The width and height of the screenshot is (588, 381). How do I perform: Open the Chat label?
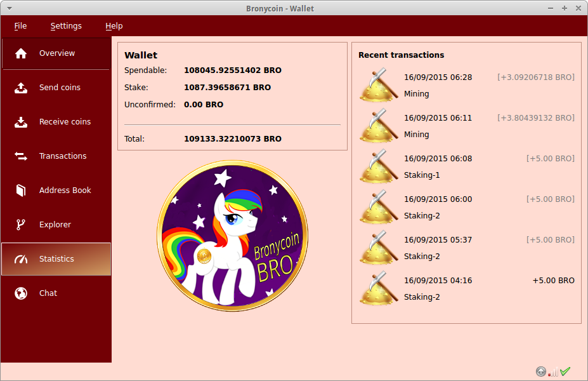click(x=48, y=293)
